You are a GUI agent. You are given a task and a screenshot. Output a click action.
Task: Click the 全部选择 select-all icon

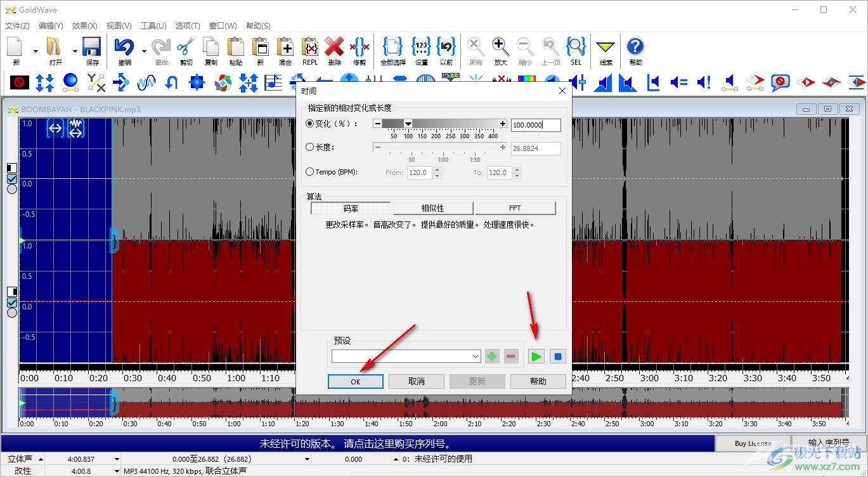(393, 47)
